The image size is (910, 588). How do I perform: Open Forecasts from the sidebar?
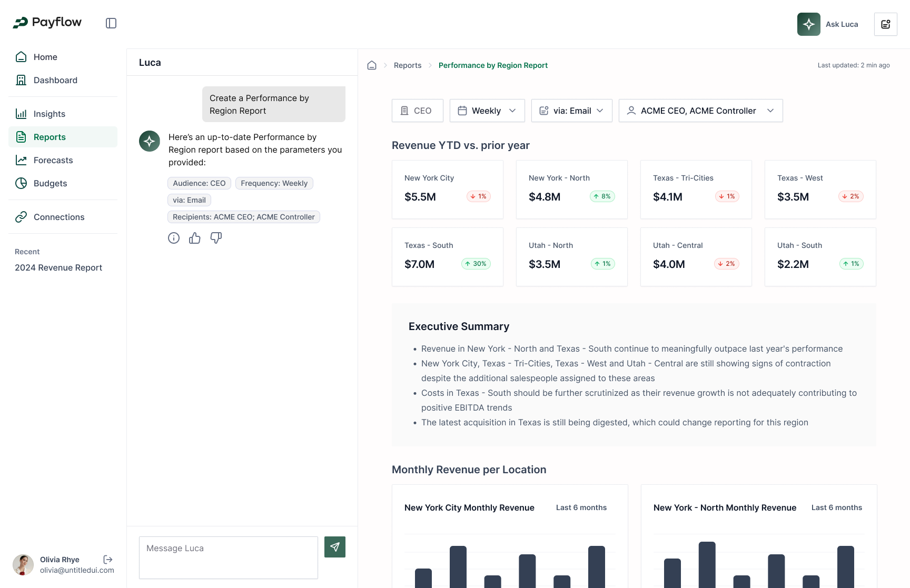pos(53,160)
